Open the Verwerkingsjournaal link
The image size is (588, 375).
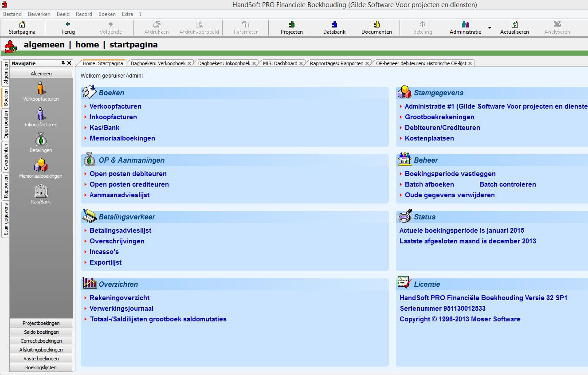[x=122, y=309]
